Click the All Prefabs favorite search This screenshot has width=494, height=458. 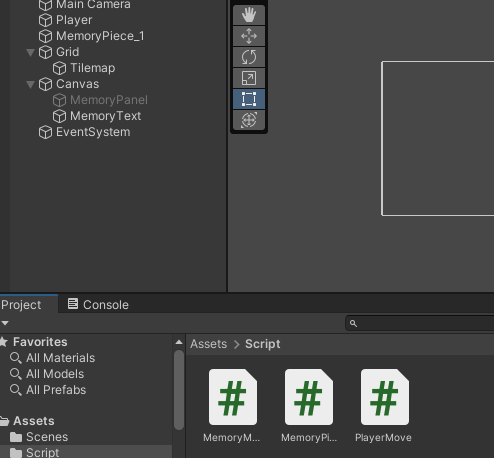click(56, 390)
